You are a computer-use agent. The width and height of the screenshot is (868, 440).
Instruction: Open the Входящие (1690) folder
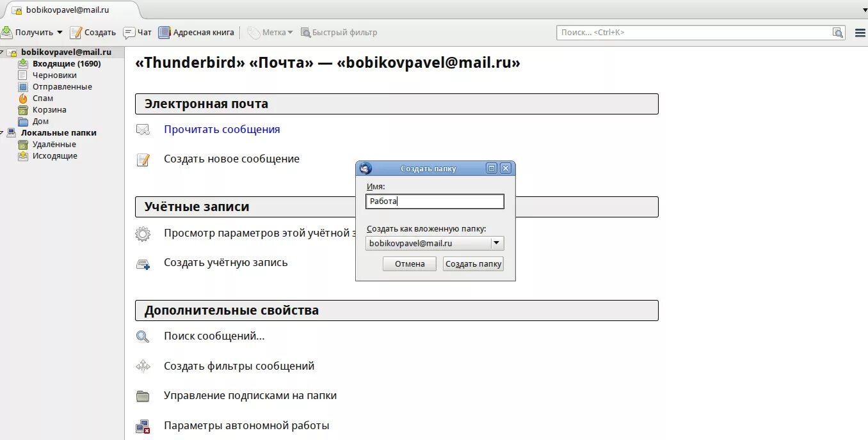(67, 64)
